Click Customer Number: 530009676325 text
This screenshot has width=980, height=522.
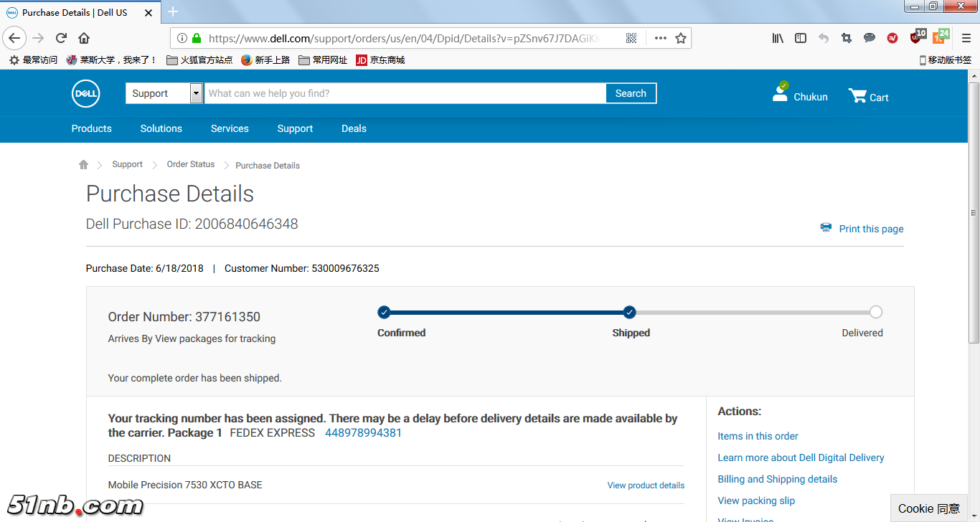(302, 268)
